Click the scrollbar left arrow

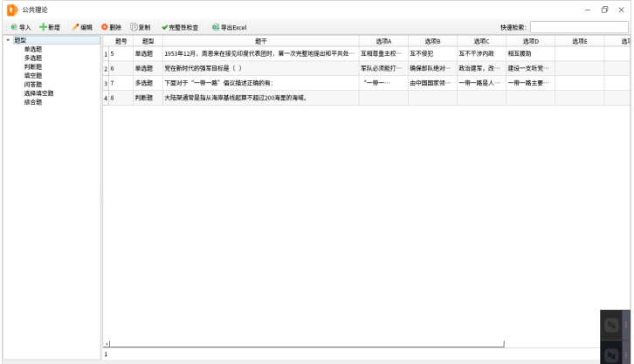(x=107, y=344)
